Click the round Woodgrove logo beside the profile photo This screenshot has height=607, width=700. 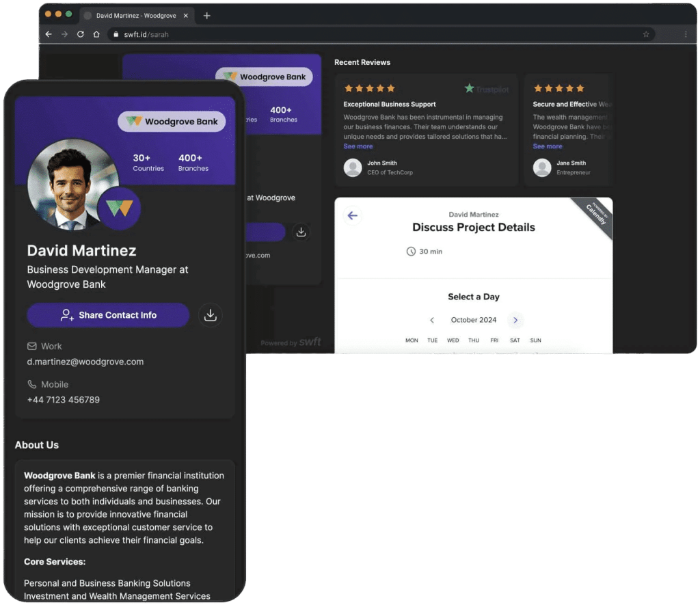pos(119,208)
